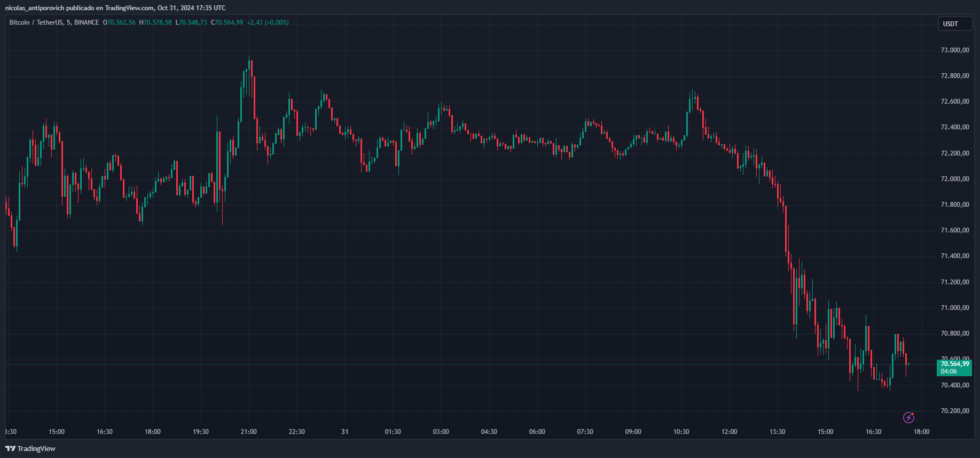The image size is (980, 458).
Task: Click the TradingView logo at bottom
Action: coord(30,448)
